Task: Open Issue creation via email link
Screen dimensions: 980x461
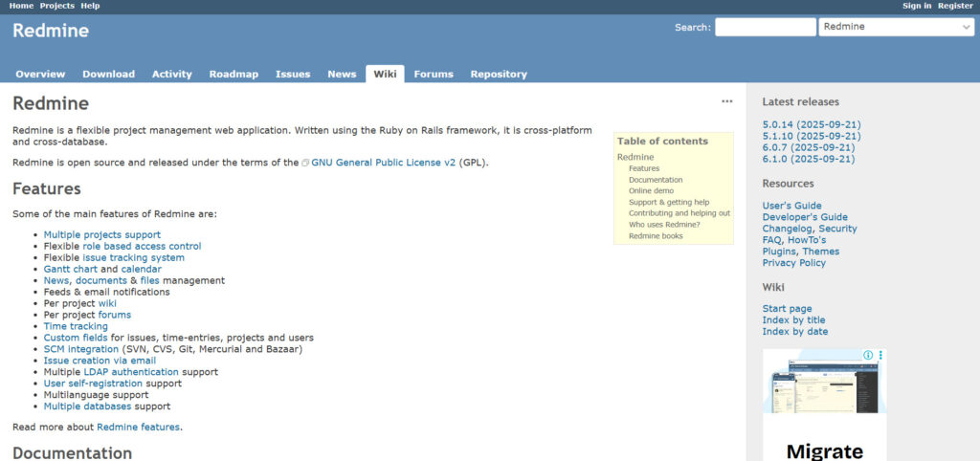Action: pos(100,361)
